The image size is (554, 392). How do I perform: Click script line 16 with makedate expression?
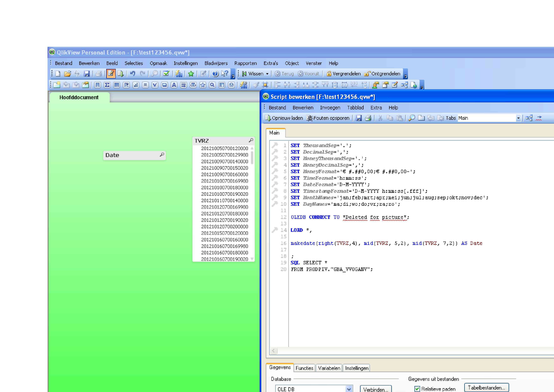pos(387,243)
